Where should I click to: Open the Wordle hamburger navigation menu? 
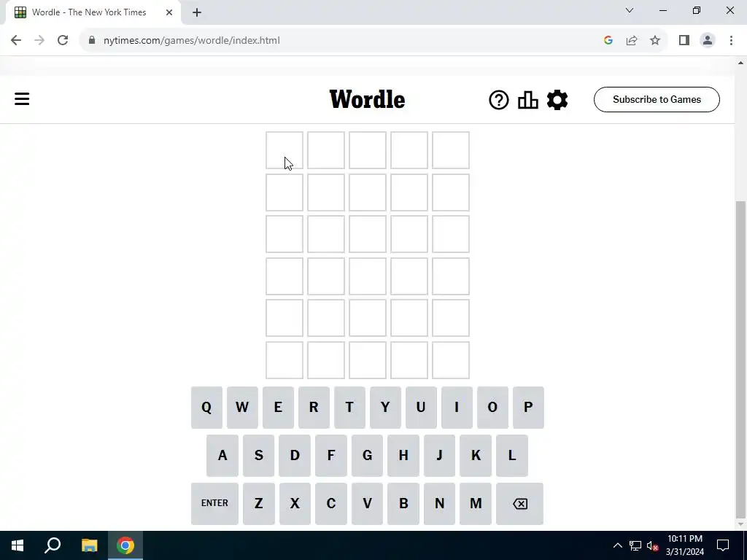click(x=22, y=99)
